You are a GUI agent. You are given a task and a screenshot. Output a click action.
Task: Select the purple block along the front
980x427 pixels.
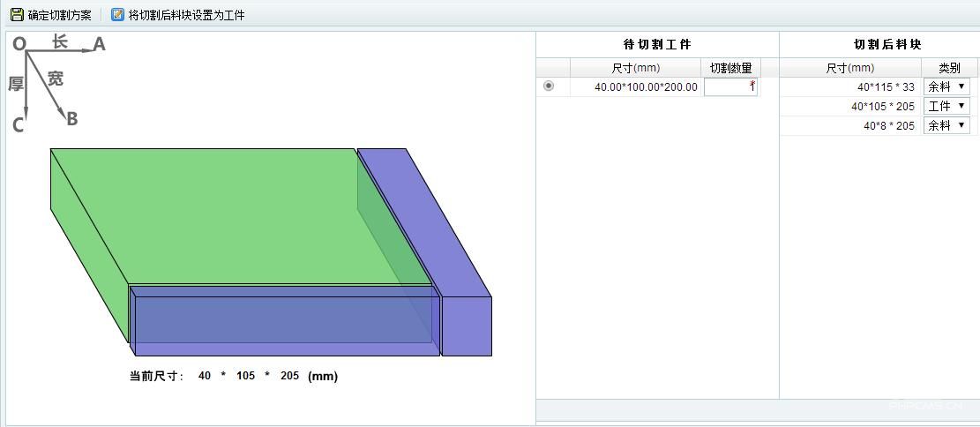coord(284,322)
